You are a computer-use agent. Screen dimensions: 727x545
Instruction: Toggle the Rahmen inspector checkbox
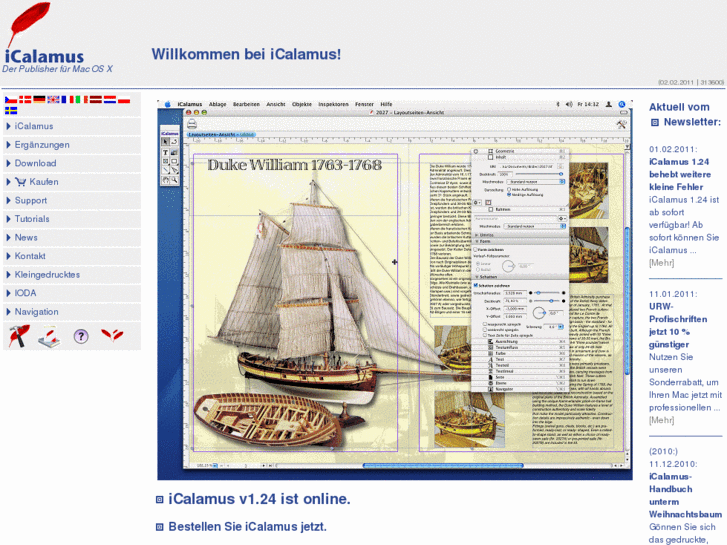tap(491, 210)
